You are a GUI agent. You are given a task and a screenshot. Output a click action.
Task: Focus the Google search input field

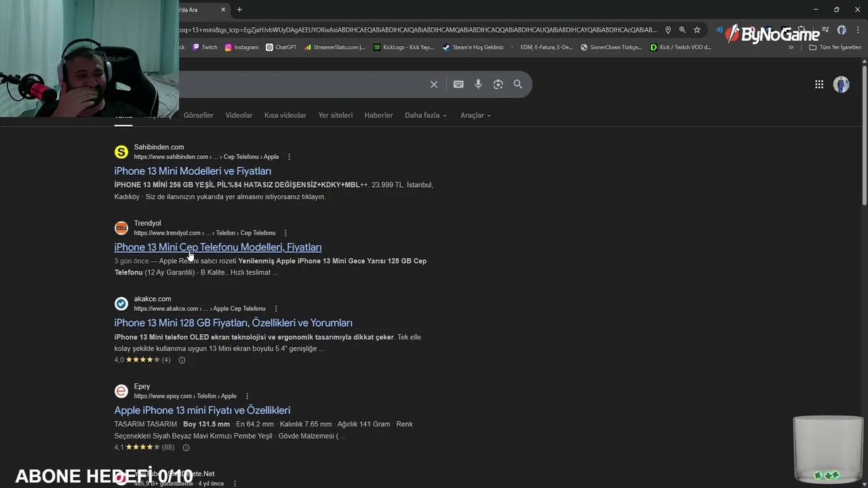click(302, 84)
